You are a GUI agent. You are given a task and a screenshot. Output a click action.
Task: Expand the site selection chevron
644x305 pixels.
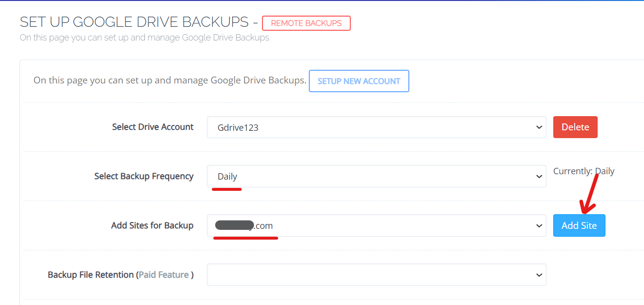[x=539, y=225]
